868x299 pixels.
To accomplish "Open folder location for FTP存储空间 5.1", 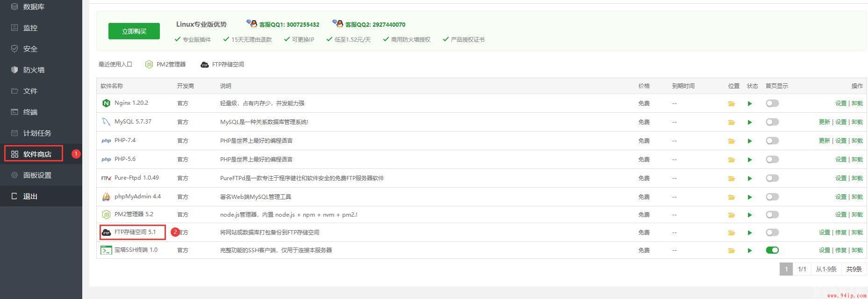I will click(731, 233).
